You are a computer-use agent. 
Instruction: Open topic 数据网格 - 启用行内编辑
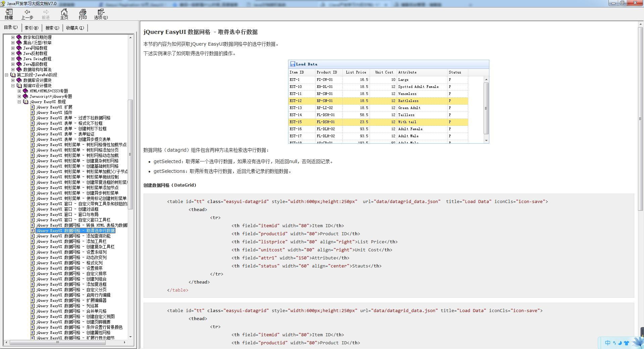(73, 295)
